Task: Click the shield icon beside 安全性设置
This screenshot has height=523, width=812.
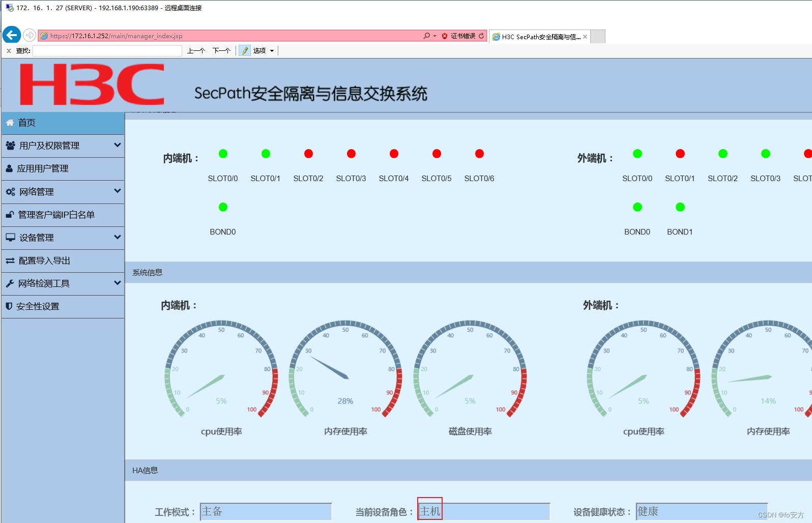Action: pos(9,306)
